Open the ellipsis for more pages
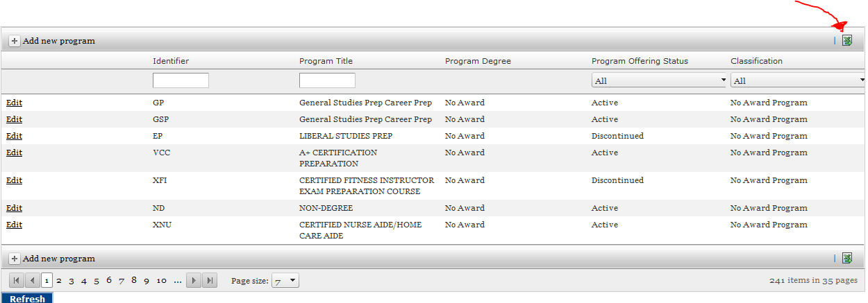The image size is (868, 303). tap(178, 281)
